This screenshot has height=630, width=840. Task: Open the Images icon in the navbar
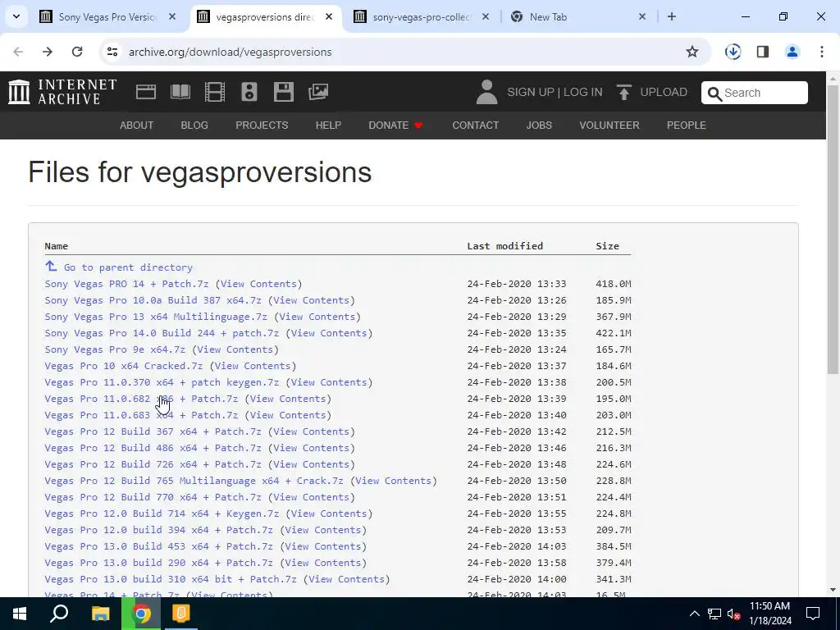click(318, 92)
